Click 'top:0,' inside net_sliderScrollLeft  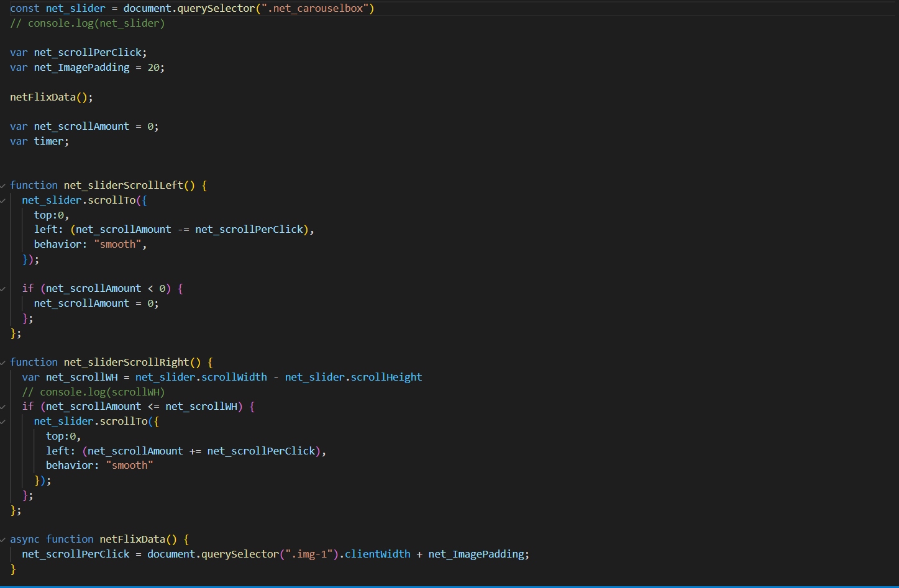pyautogui.click(x=52, y=215)
